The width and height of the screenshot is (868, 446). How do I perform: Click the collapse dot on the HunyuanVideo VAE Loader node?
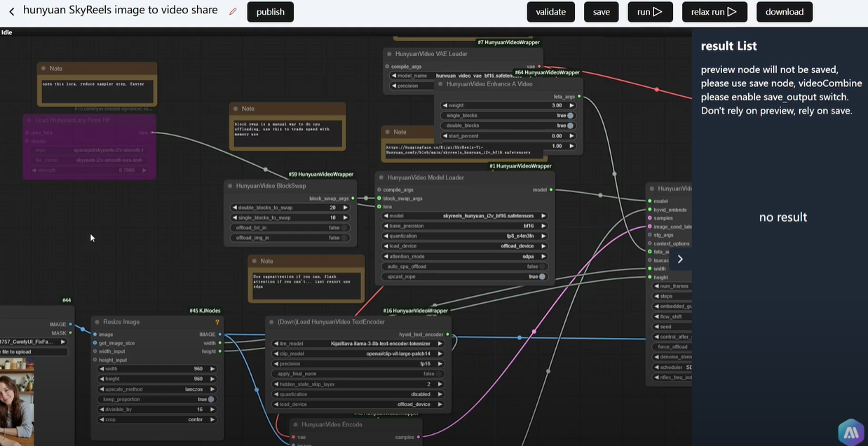click(x=389, y=54)
